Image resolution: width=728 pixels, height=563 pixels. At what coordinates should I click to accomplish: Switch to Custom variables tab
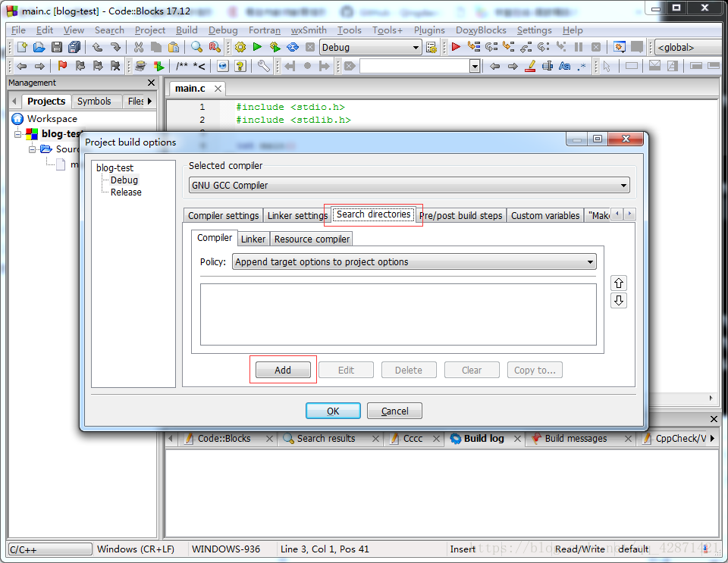point(545,216)
